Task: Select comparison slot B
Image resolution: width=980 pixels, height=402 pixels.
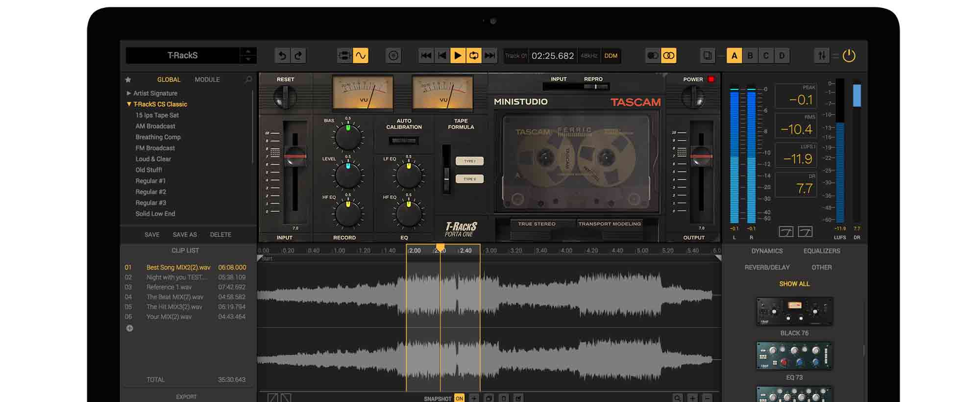Action: (750, 56)
